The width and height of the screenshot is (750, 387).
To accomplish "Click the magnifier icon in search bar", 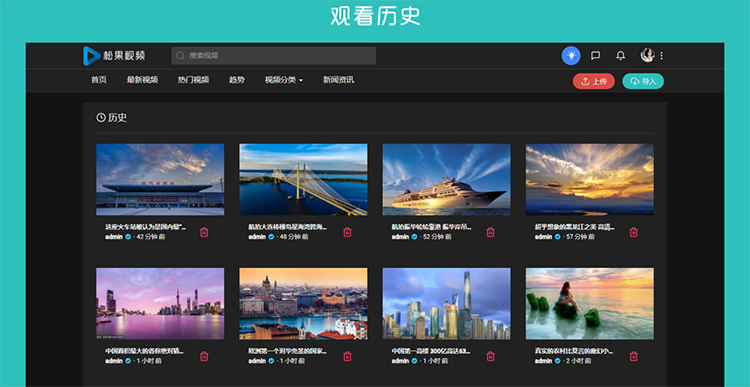I will coord(180,56).
